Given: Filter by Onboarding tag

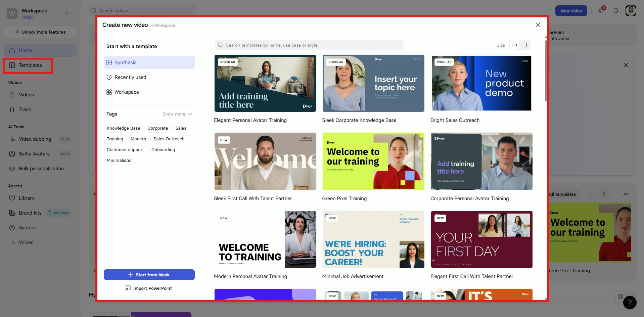Looking at the screenshot, I should pyautogui.click(x=163, y=150).
